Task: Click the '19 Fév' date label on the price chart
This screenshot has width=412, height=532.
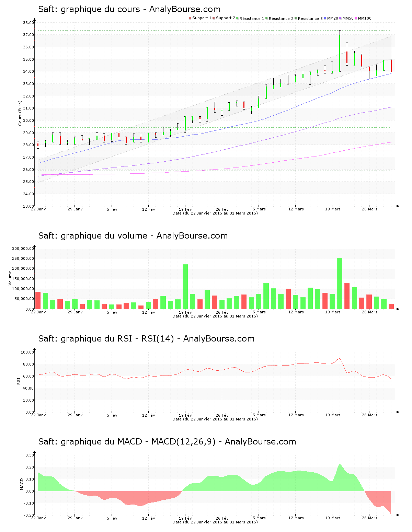Action: [185, 209]
